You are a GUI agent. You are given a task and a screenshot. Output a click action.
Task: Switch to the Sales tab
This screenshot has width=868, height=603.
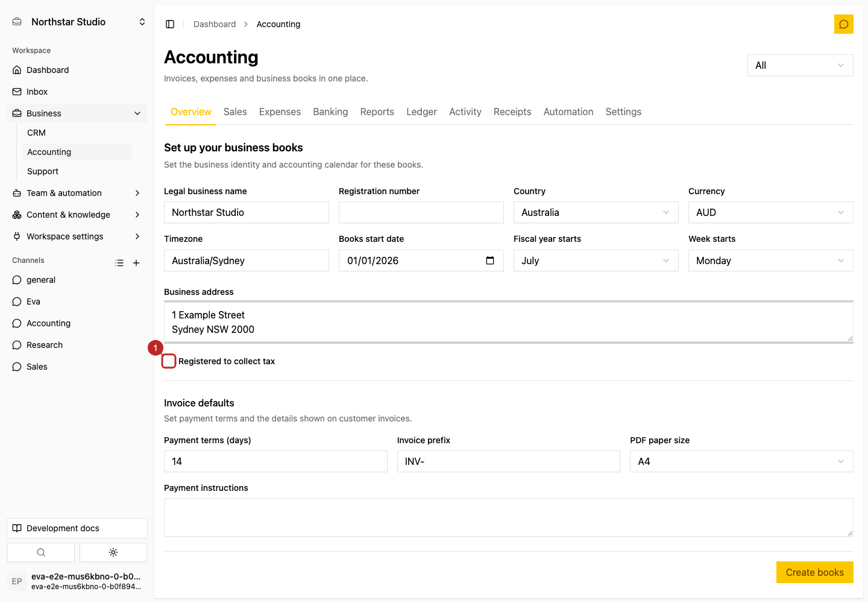coord(235,112)
